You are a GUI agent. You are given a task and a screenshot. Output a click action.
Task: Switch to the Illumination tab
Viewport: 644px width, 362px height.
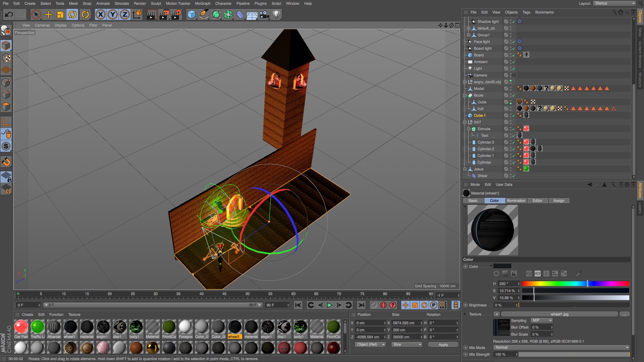click(x=516, y=200)
